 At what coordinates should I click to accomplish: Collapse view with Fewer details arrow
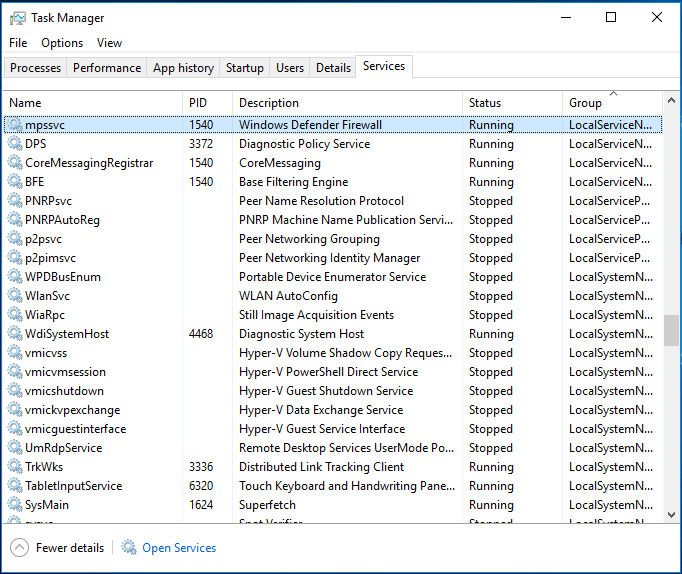pyautogui.click(x=19, y=547)
